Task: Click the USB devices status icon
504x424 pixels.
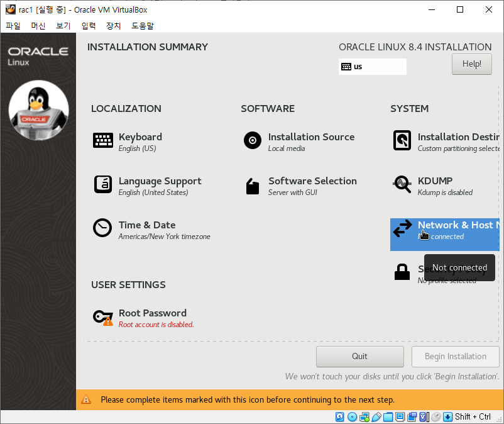Action: [376, 417]
